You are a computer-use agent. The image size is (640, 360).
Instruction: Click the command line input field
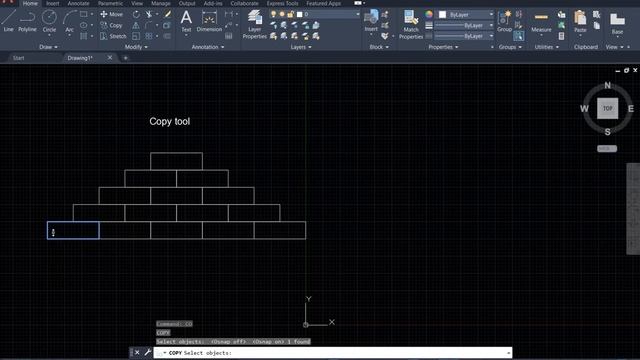point(333,353)
